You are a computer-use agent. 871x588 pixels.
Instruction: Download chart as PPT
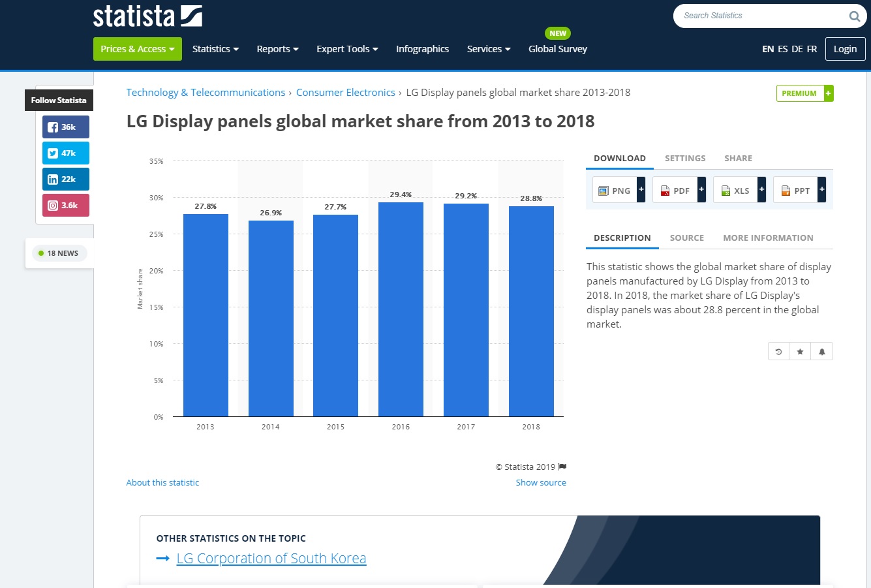(x=795, y=191)
